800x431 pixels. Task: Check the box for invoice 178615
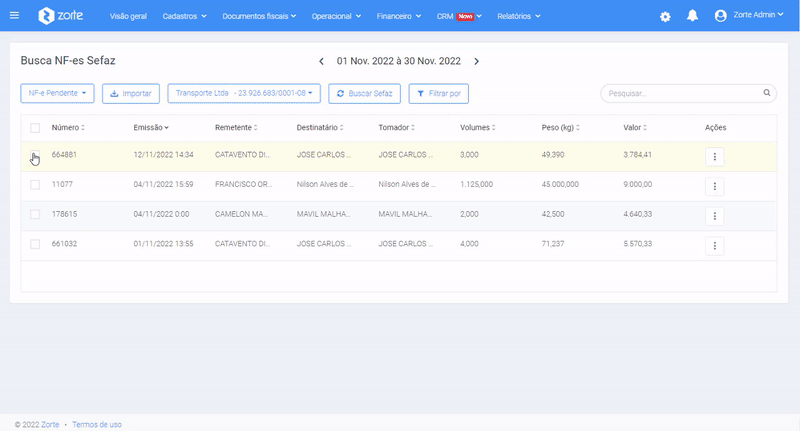click(x=35, y=215)
